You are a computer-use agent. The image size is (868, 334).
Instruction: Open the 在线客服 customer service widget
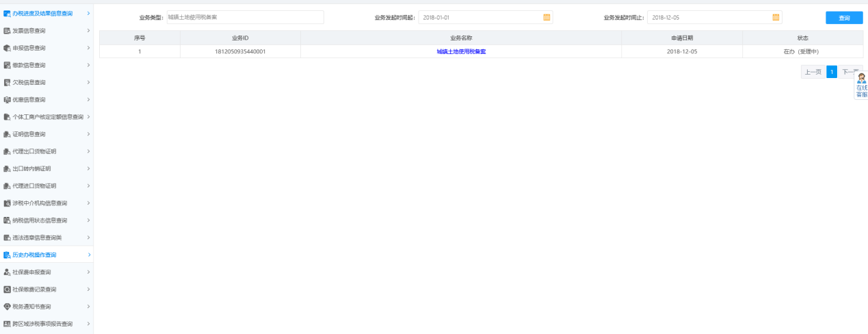(x=861, y=86)
